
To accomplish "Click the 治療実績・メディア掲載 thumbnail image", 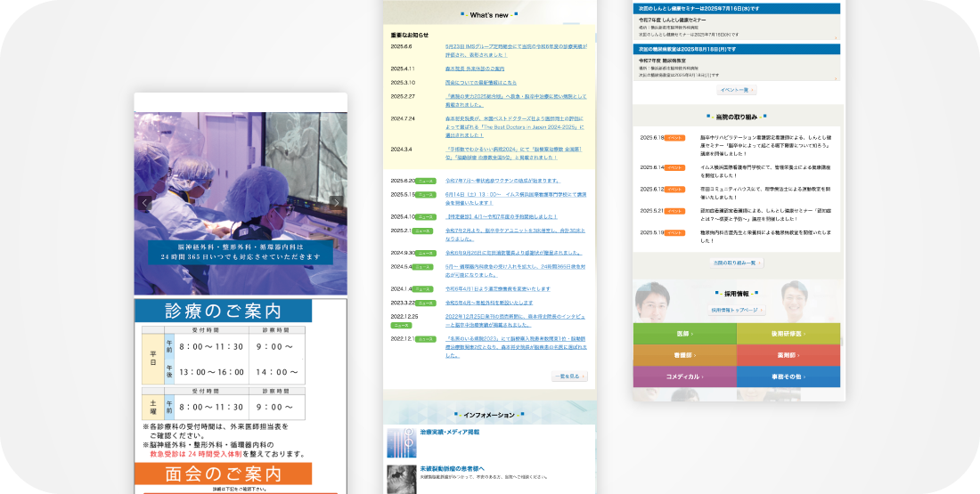I will (401, 442).
